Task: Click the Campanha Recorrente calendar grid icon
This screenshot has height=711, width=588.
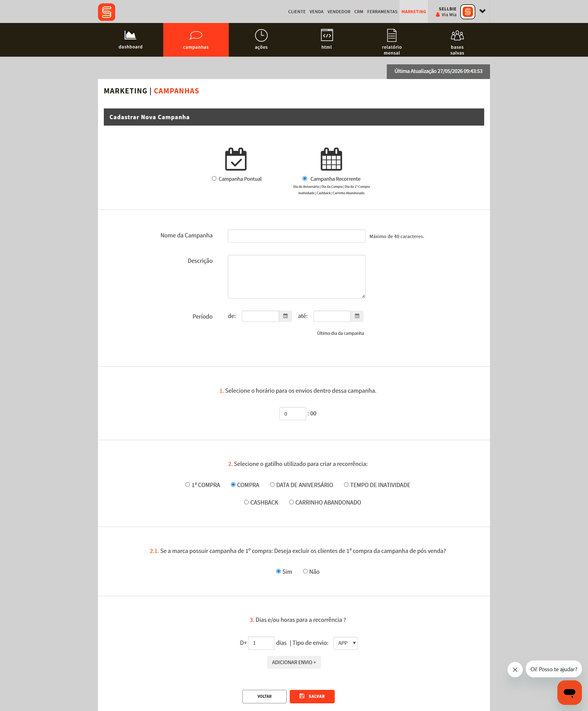Action: pos(331,159)
